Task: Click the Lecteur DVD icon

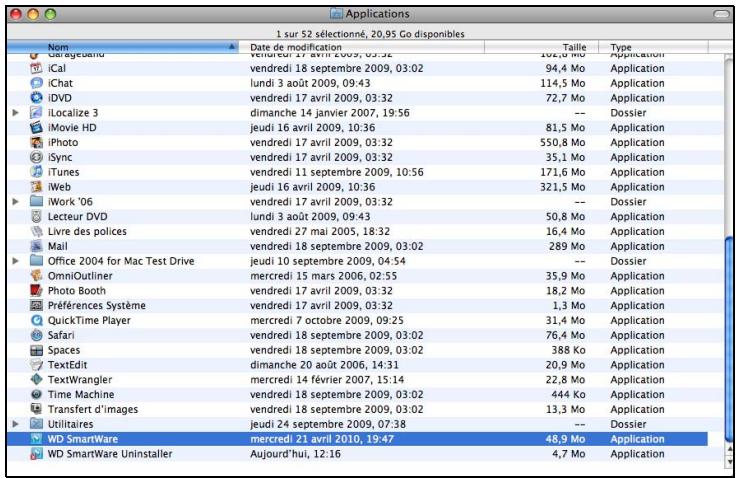Action: 36,217
